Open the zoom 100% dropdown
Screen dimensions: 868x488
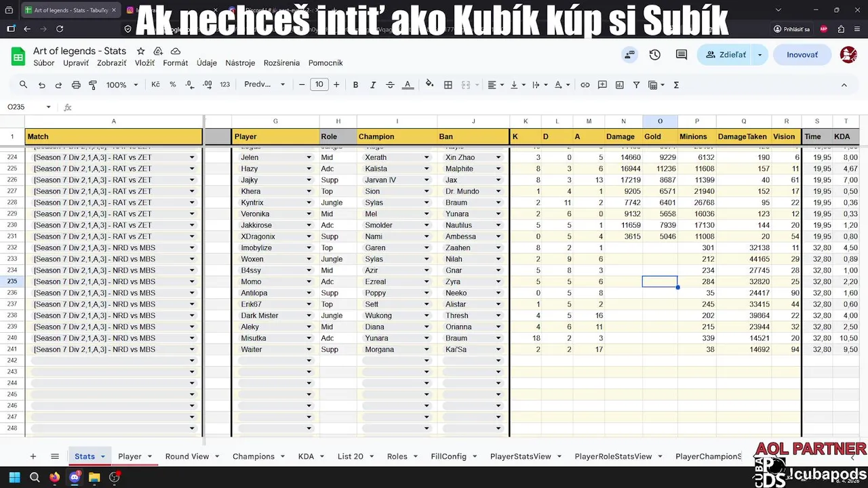pyautogui.click(x=122, y=85)
